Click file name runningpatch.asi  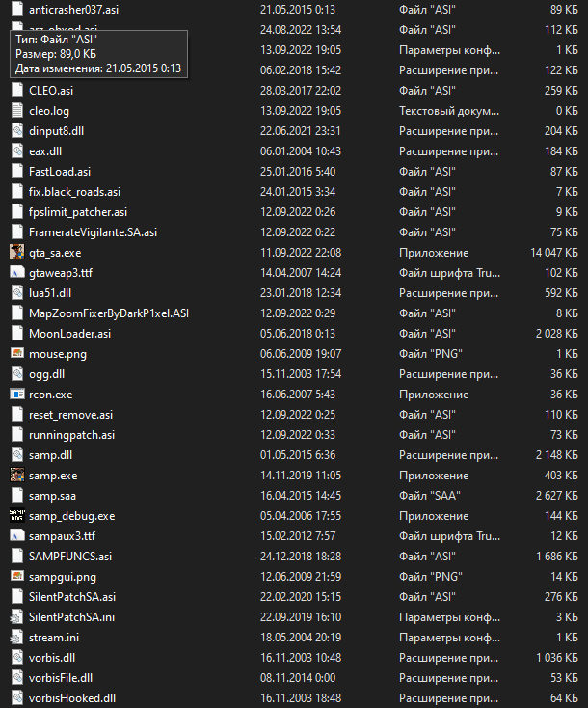click(71, 435)
